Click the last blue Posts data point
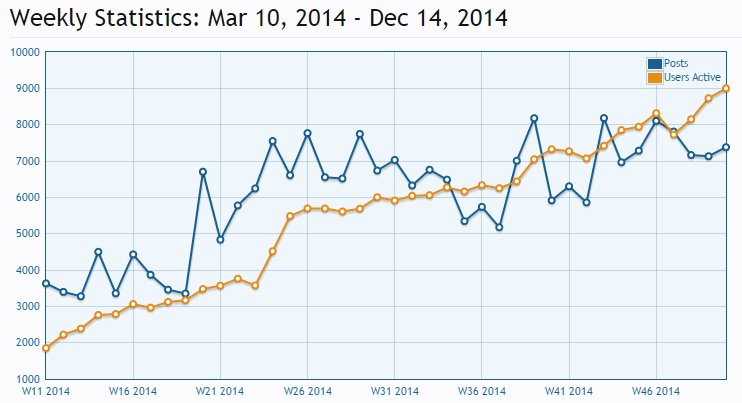742x403 pixels. [x=726, y=148]
